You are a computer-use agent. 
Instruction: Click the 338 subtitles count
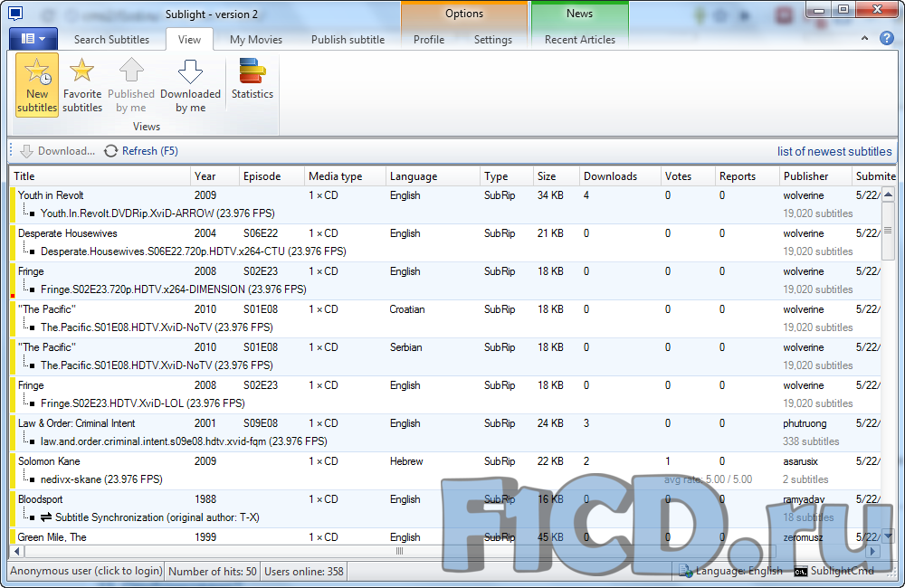point(811,441)
